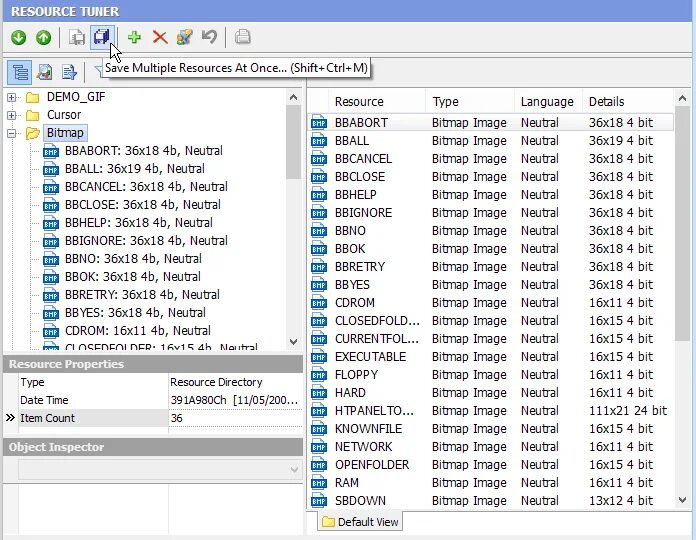The height and width of the screenshot is (540, 696).
Task: Click the undo arrow toolbar icon
Action: [210, 37]
